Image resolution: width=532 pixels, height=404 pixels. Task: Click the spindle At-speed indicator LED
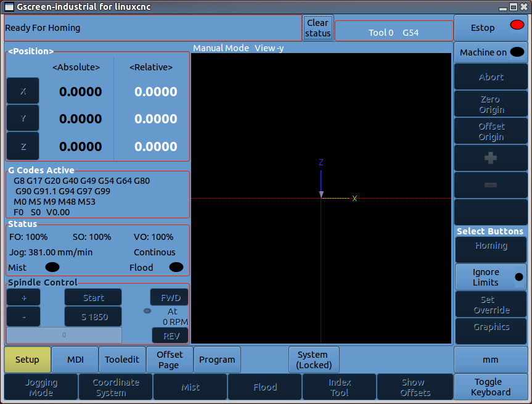(147, 311)
